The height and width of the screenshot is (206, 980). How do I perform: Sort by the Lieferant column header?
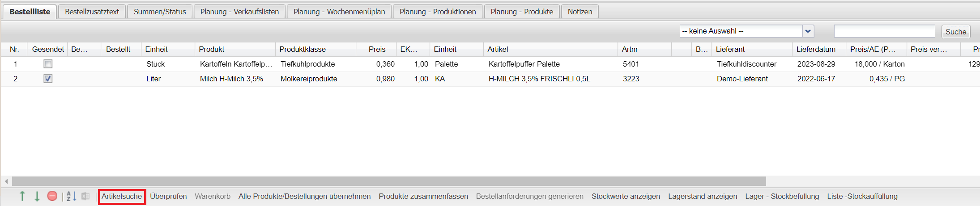coord(730,49)
